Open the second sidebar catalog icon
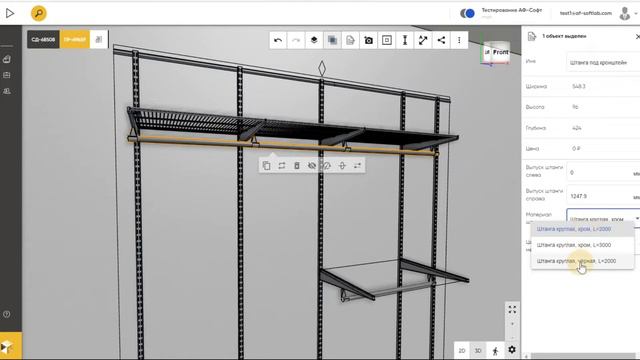This screenshot has height=360, width=640. click(x=7, y=75)
